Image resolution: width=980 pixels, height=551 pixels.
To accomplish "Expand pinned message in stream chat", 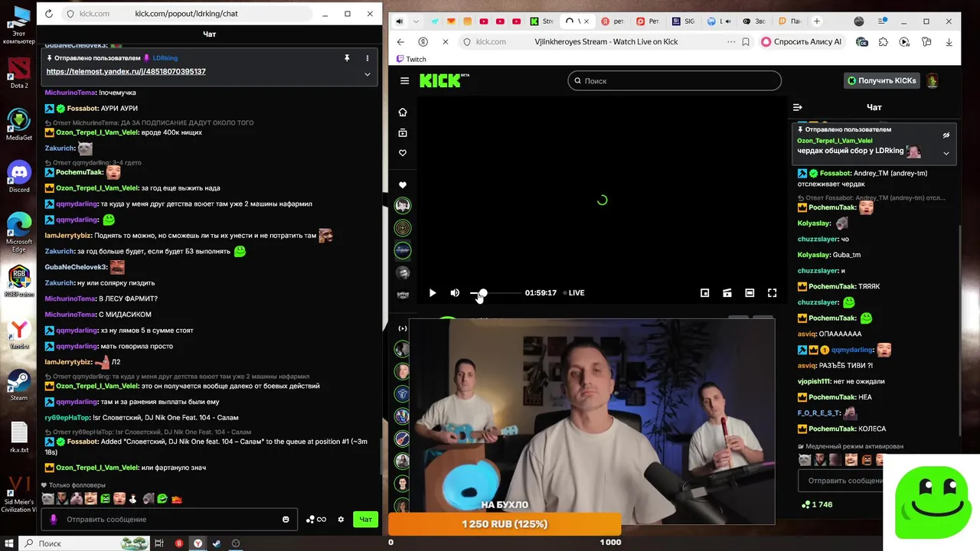I will [946, 153].
